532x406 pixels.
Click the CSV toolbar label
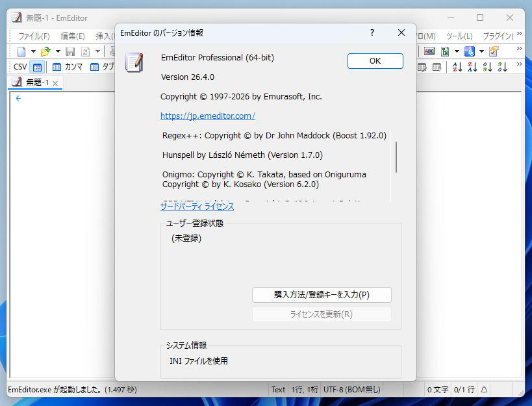pos(20,67)
